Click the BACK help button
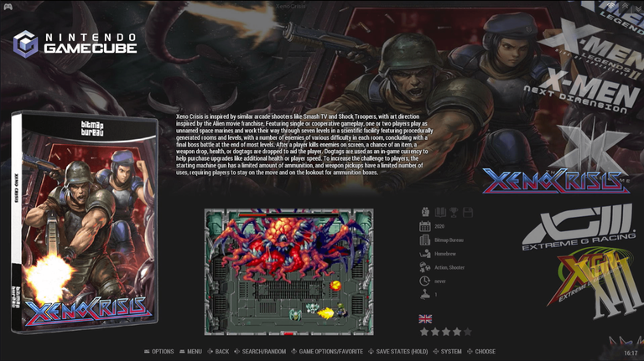The height and width of the screenshot is (361, 644). point(218,352)
